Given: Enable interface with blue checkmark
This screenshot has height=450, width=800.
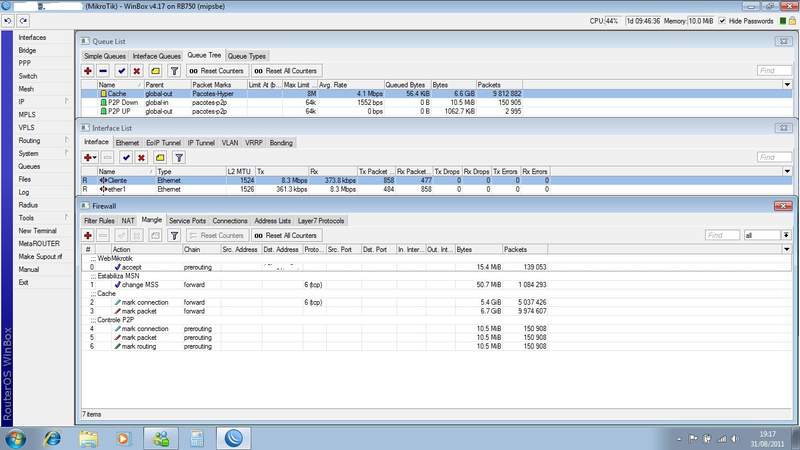Looking at the screenshot, I should point(126,158).
